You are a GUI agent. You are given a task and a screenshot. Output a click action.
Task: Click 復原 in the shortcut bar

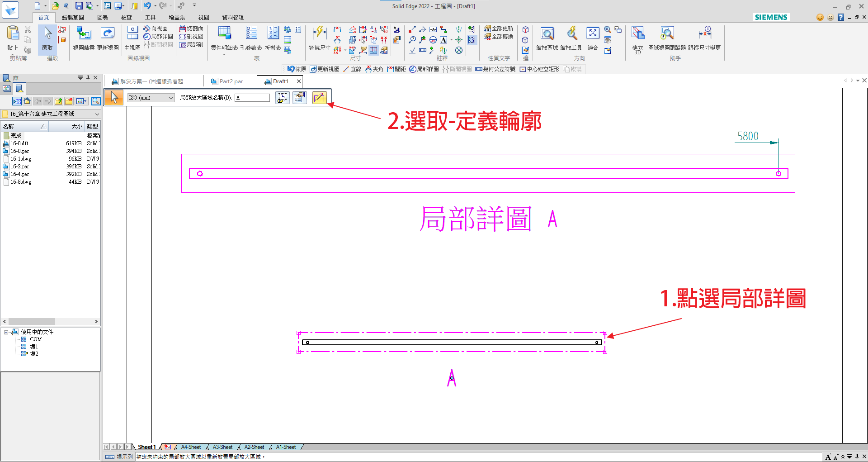[x=297, y=69]
